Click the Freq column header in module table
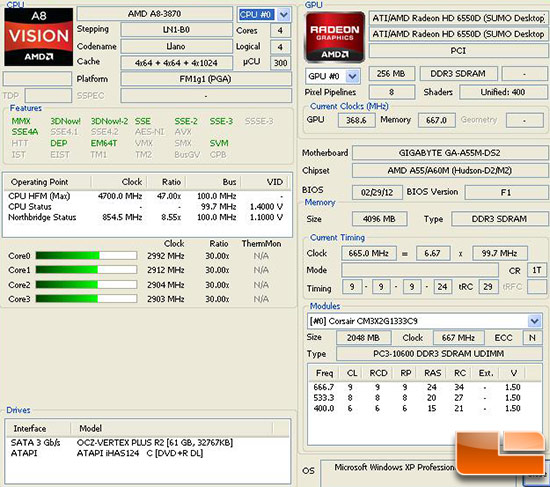 tap(325, 373)
